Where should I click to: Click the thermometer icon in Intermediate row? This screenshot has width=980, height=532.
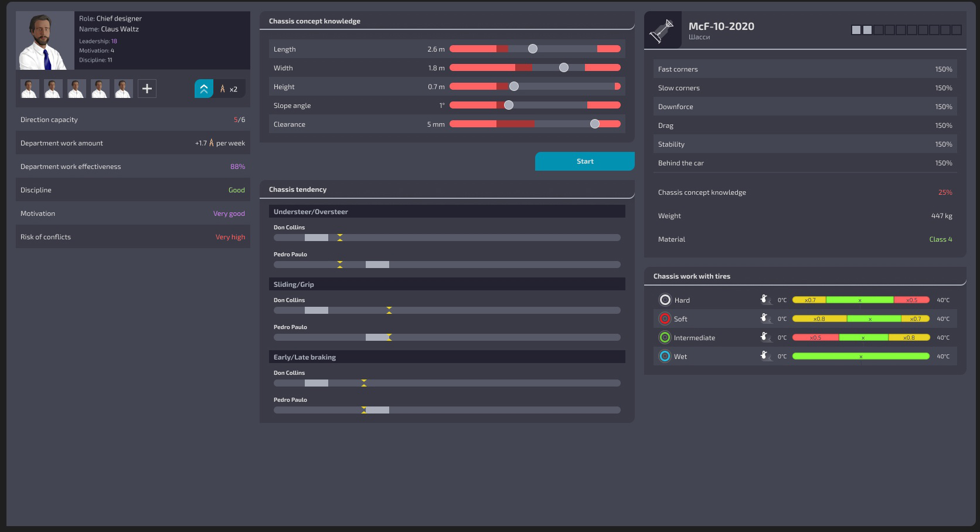pos(765,337)
